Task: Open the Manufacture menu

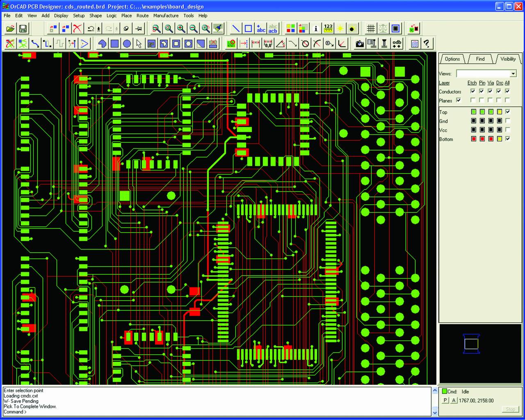Action: pos(166,16)
